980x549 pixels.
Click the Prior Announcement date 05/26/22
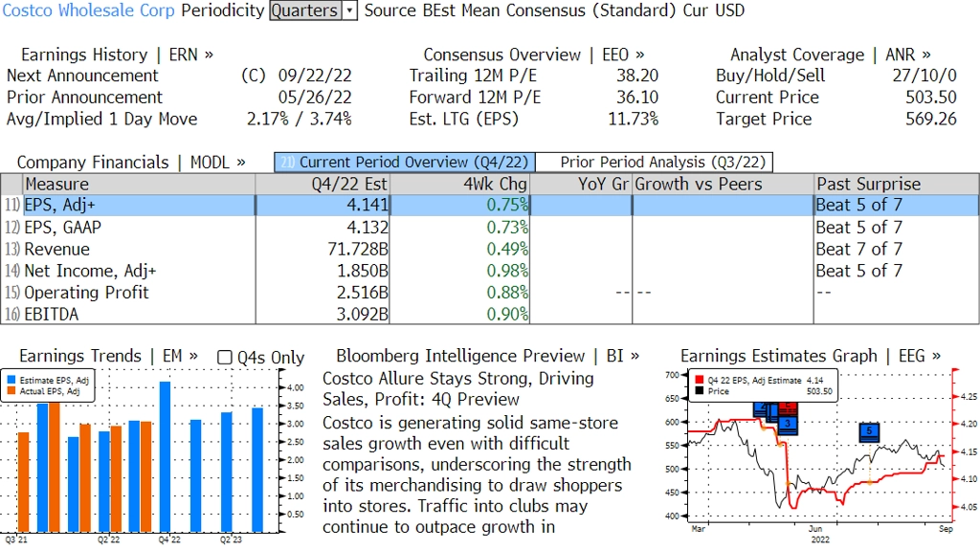315,98
